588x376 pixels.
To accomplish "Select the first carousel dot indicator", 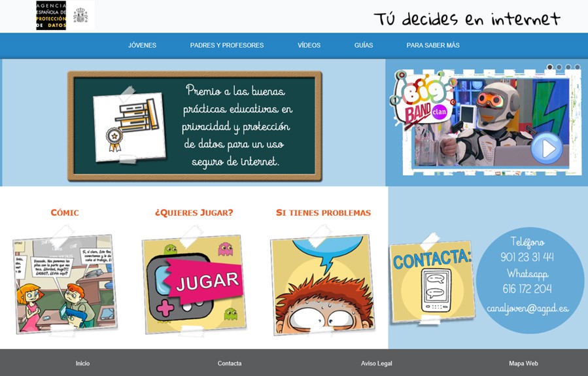I will point(550,67).
